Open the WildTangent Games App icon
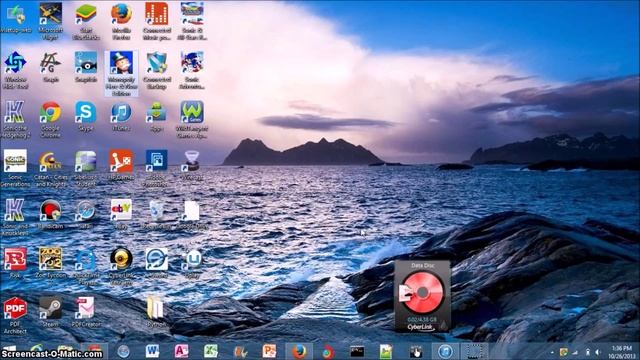The width and height of the screenshot is (640, 360). (192, 119)
